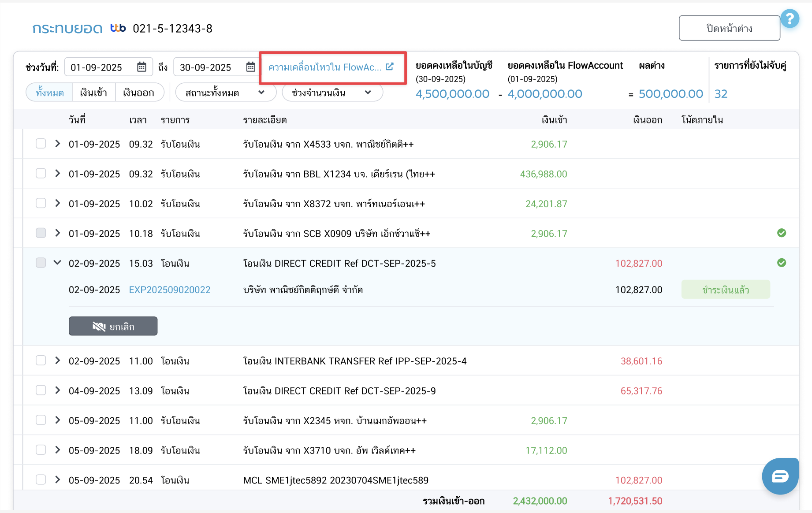Switch to the เงินเข้า filter tab
Viewport: 812px width, 513px height.
[93, 93]
